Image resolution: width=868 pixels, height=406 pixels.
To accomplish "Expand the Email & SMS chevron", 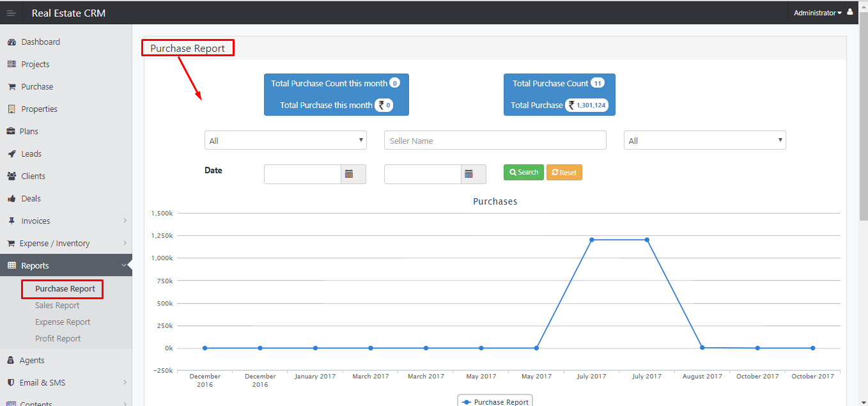I will click(x=125, y=383).
